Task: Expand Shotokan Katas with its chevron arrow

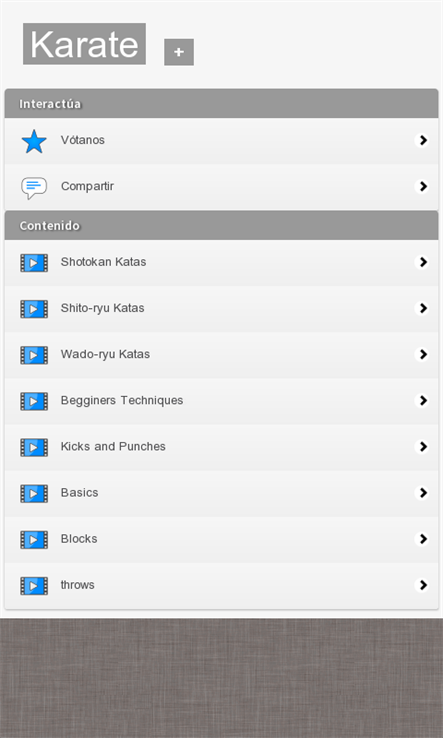Action: click(422, 262)
